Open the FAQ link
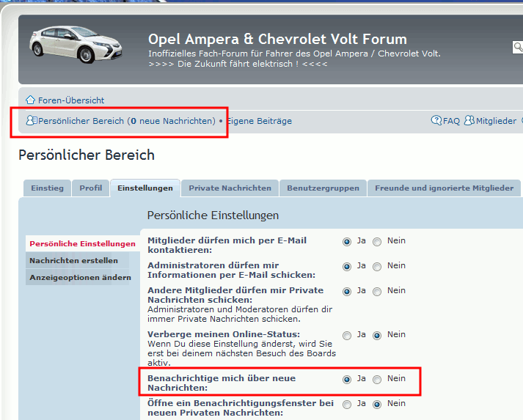 [451, 121]
